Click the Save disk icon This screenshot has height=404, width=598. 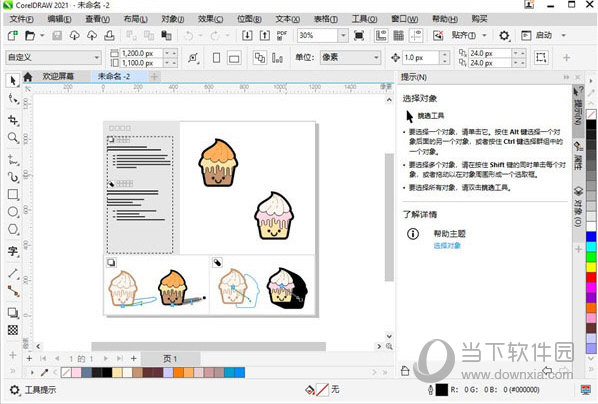57,35
